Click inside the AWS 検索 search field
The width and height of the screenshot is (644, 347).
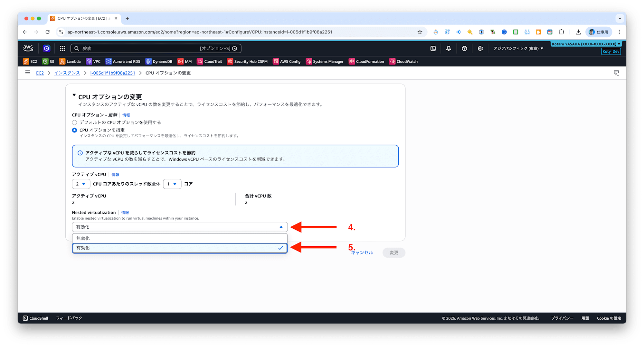coord(145,48)
